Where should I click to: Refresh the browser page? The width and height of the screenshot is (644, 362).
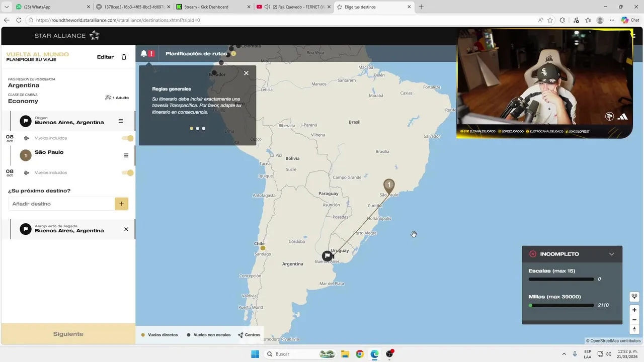pos(19,20)
